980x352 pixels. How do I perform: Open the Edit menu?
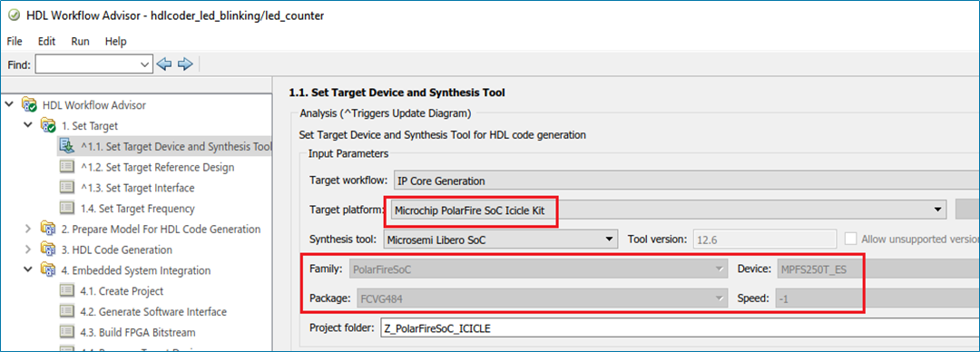(47, 42)
